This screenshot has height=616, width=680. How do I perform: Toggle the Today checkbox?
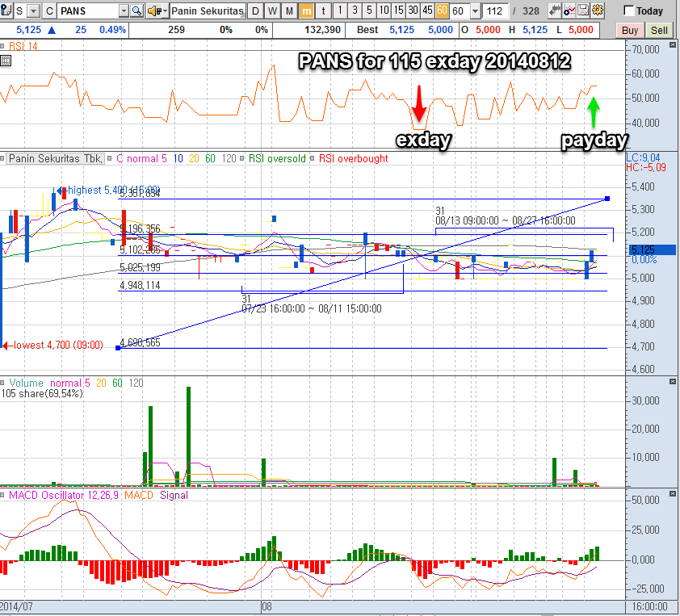628,10
